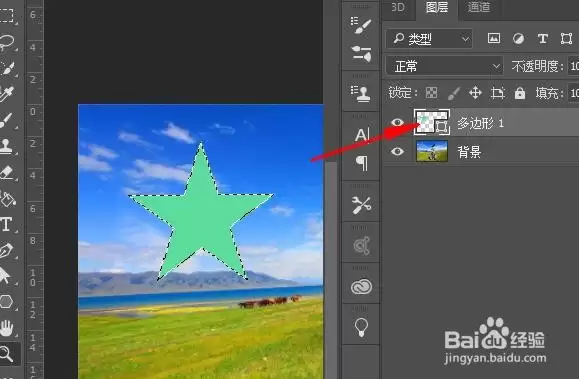This screenshot has width=579, height=379.
Task: Switch to the 图层 tab
Action: pos(437,7)
